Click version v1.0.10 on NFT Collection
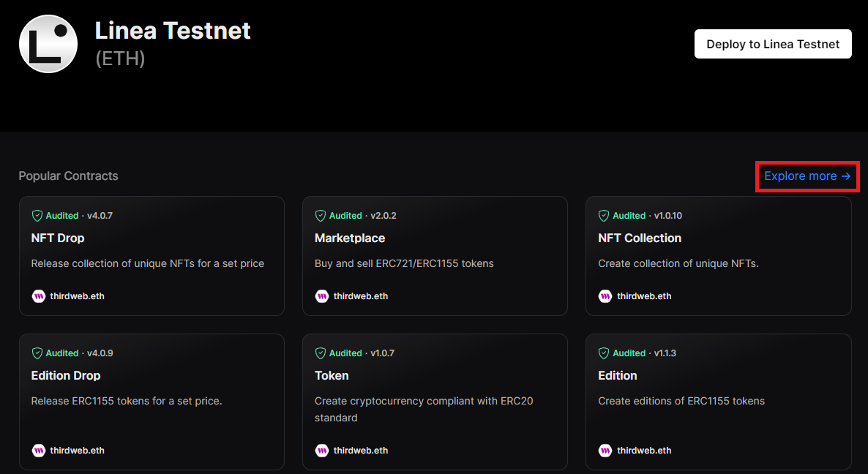 667,216
